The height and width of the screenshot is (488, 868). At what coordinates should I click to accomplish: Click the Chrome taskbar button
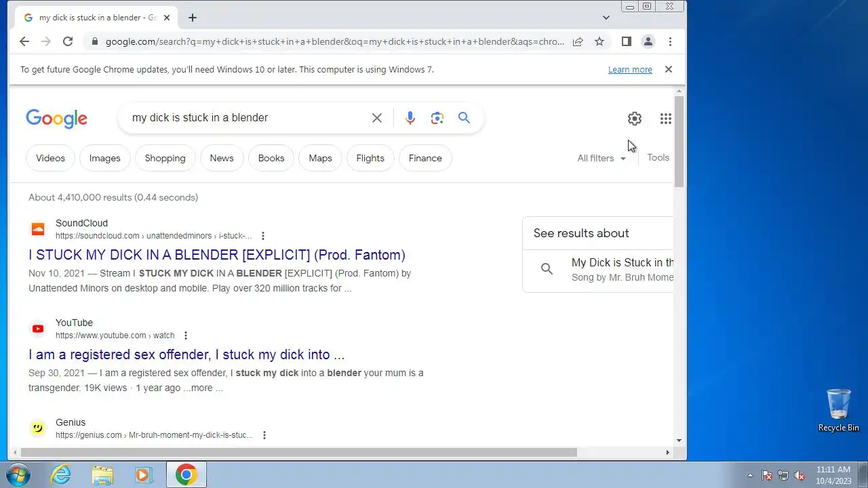[186, 474]
